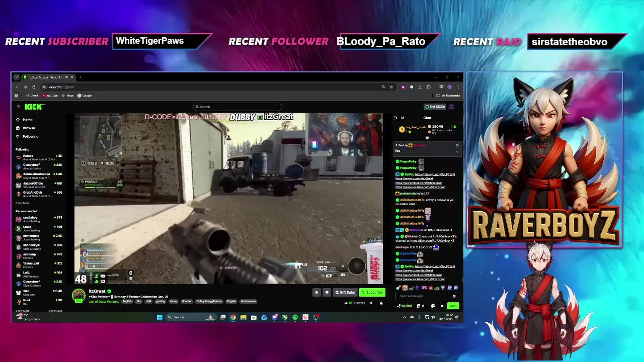This screenshot has width=644, height=362.
Task: Open Call of Duty: Warzone category link
Action: click(x=104, y=301)
